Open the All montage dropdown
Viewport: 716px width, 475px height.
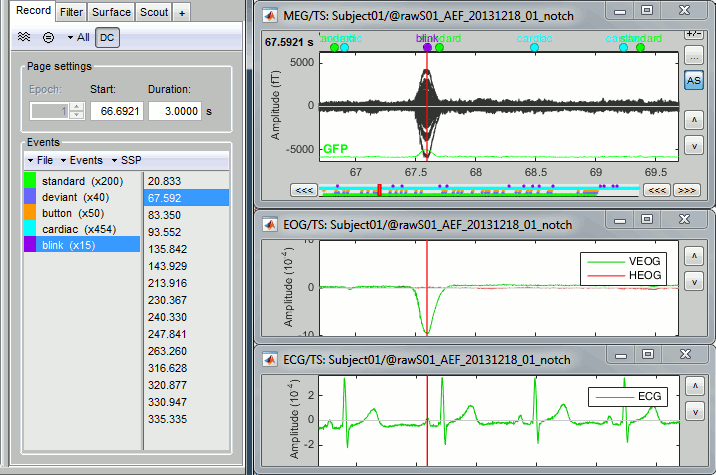(x=78, y=37)
